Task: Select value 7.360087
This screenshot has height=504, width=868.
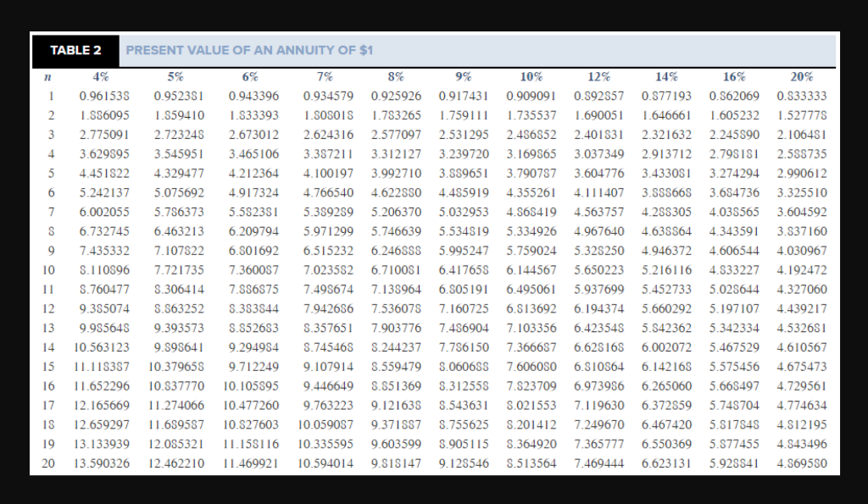Action: tap(254, 270)
